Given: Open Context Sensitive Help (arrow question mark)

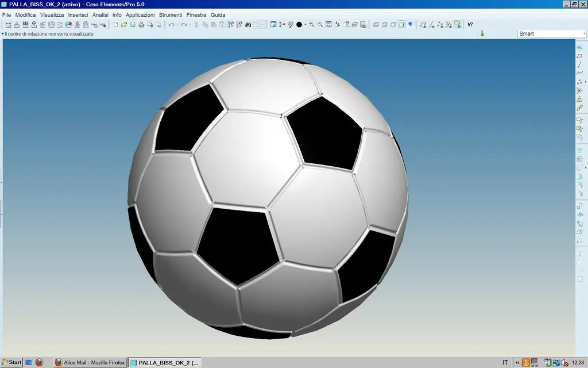Looking at the screenshot, I should (470, 25).
